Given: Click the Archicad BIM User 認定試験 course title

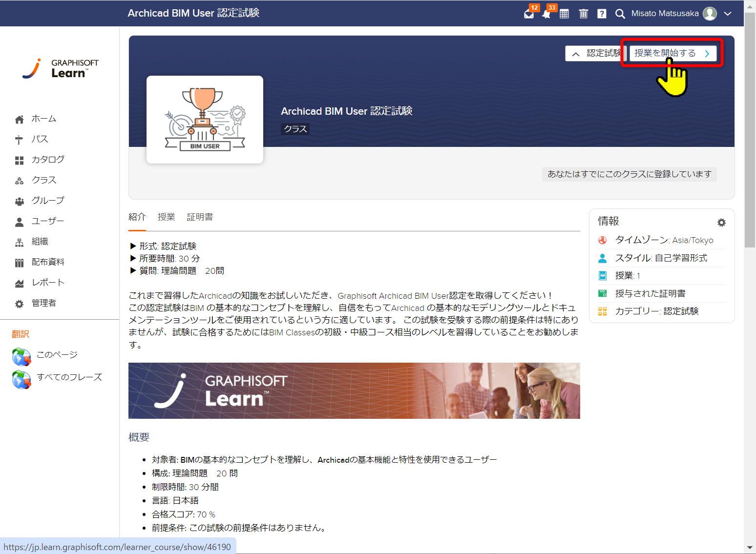Looking at the screenshot, I should tap(347, 111).
